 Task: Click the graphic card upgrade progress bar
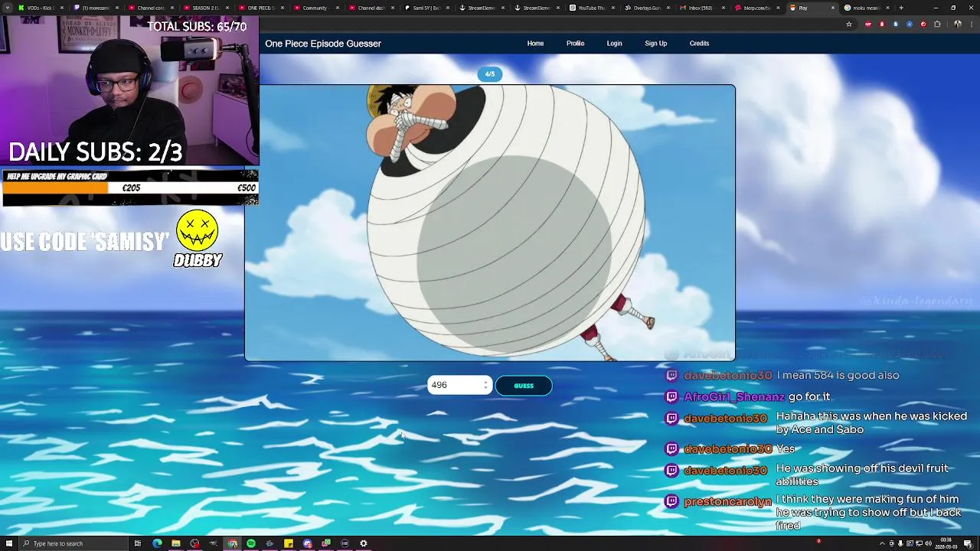130,188
